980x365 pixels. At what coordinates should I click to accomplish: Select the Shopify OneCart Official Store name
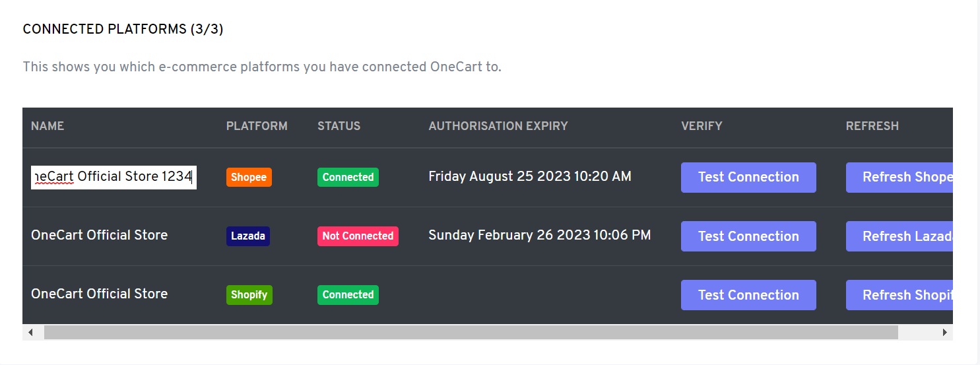pyautogui.click(x=99, y=294)
